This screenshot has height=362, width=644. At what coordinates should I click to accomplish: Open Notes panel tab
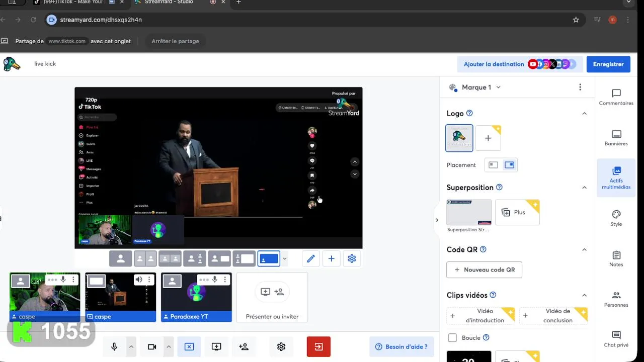(x=616, y=259)
